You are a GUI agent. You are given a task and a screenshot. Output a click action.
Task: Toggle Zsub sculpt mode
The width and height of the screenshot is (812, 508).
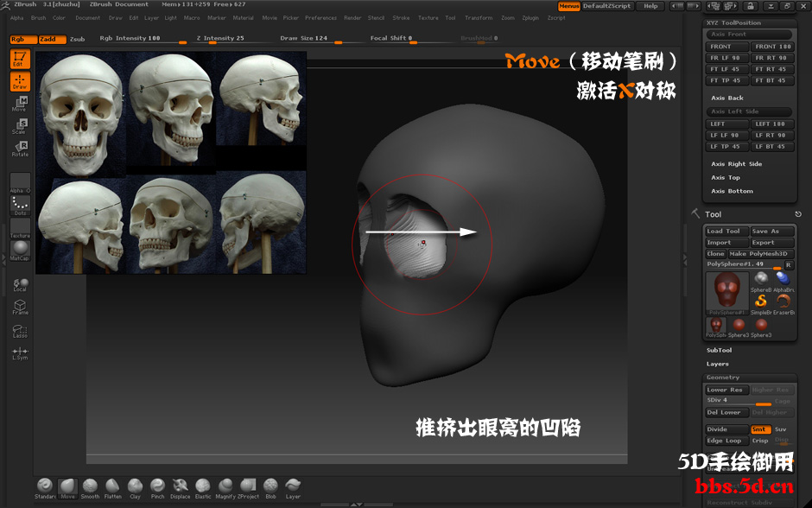click(x=77, y=40)
